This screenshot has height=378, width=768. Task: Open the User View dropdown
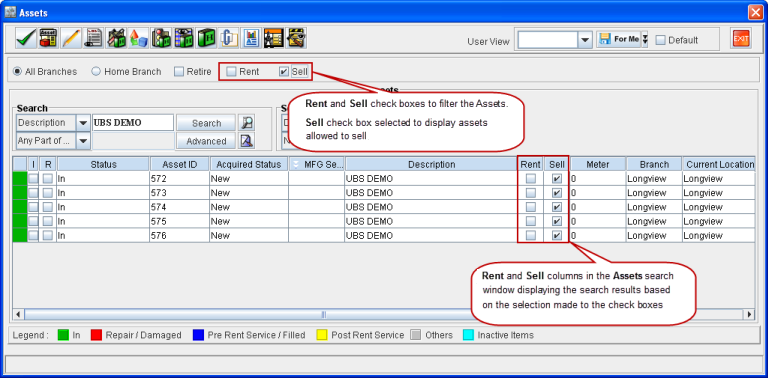pyautogui.click(x=585, y=40)
